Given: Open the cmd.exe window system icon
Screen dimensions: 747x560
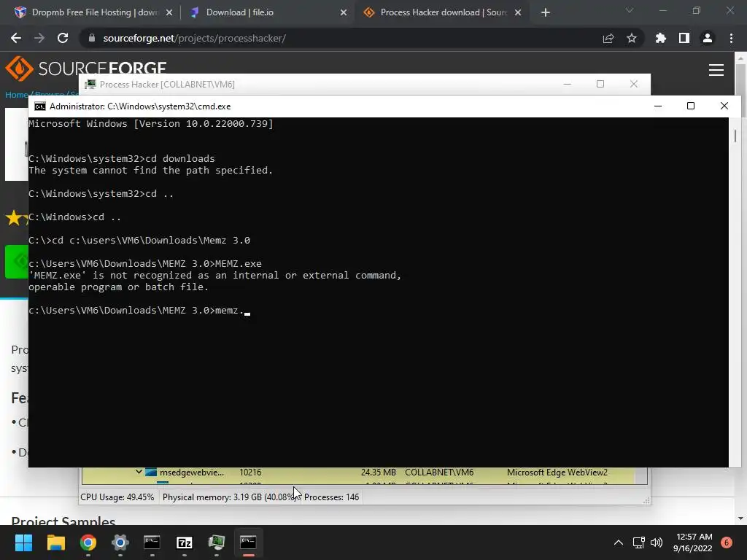Looking at the screenshot, I should tap(40, 106).
